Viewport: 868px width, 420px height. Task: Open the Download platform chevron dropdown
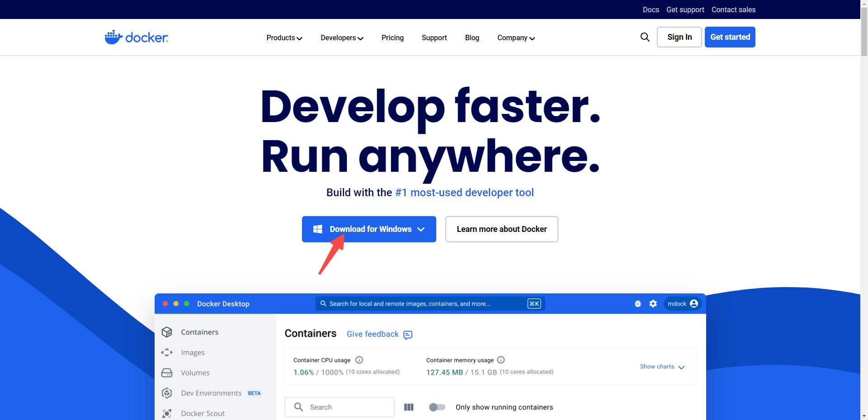(x=421, y=229)
